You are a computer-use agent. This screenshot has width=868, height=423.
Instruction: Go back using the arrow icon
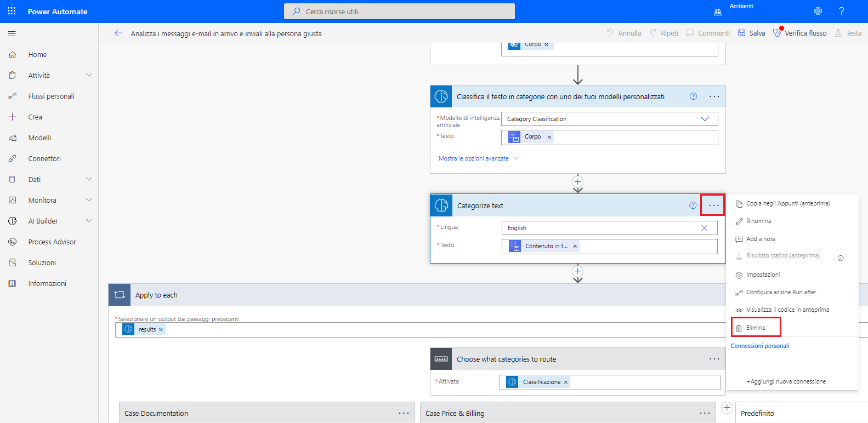coord(118,33)
